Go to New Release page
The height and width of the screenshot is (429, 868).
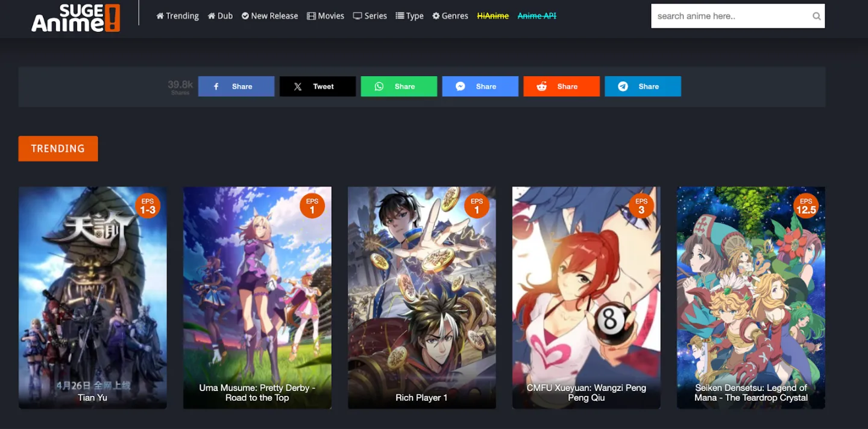[x=269, y=16]
